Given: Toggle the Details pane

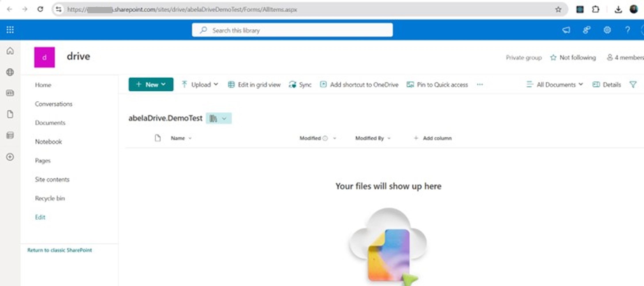Looking at the screenshot, I should point(607,85).
